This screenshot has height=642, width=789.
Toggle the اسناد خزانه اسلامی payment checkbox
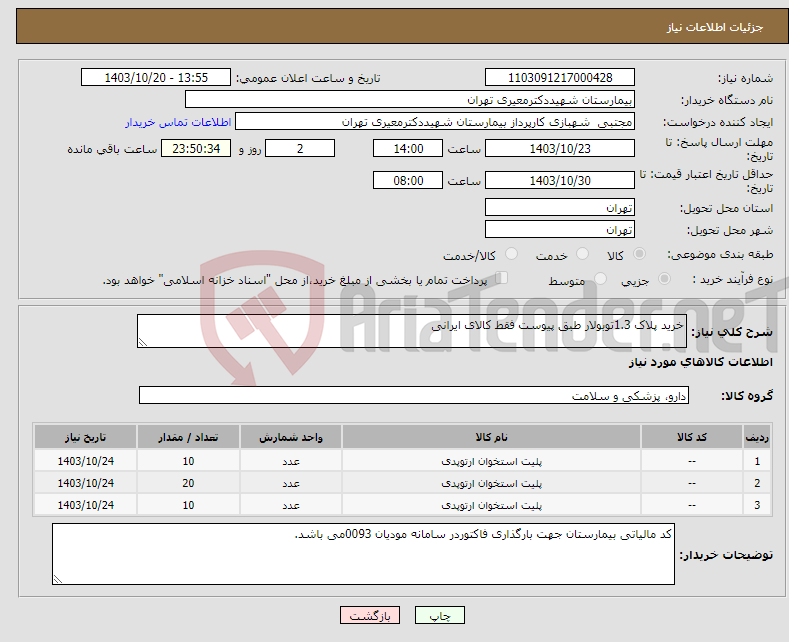502,278
